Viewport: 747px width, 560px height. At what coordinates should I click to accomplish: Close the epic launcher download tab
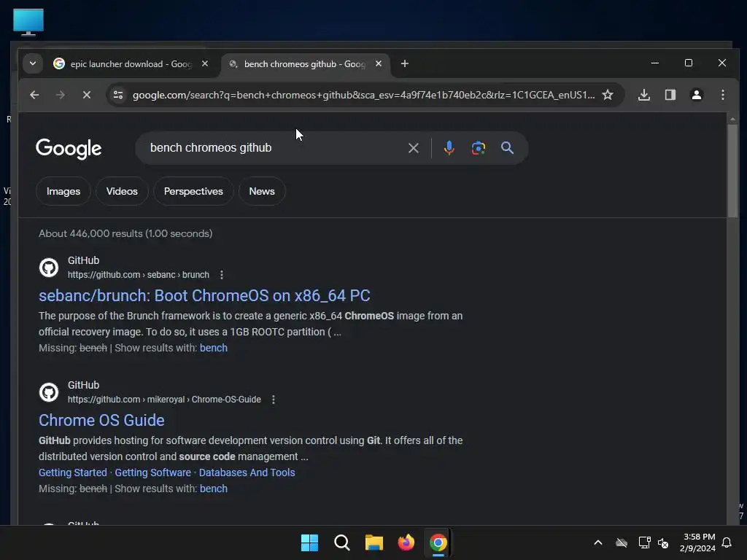(205, 63)
